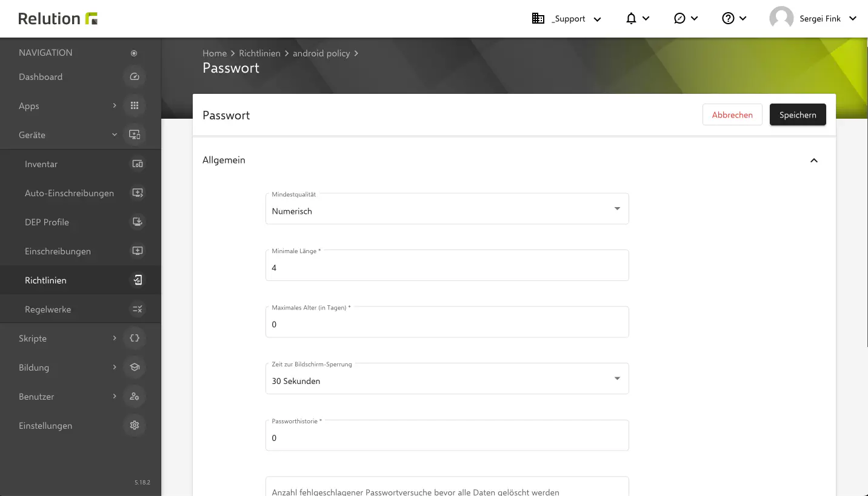Click the Relution logo
Image resolution: width=868 pixels, height=496 pixels.
point(58,19)
